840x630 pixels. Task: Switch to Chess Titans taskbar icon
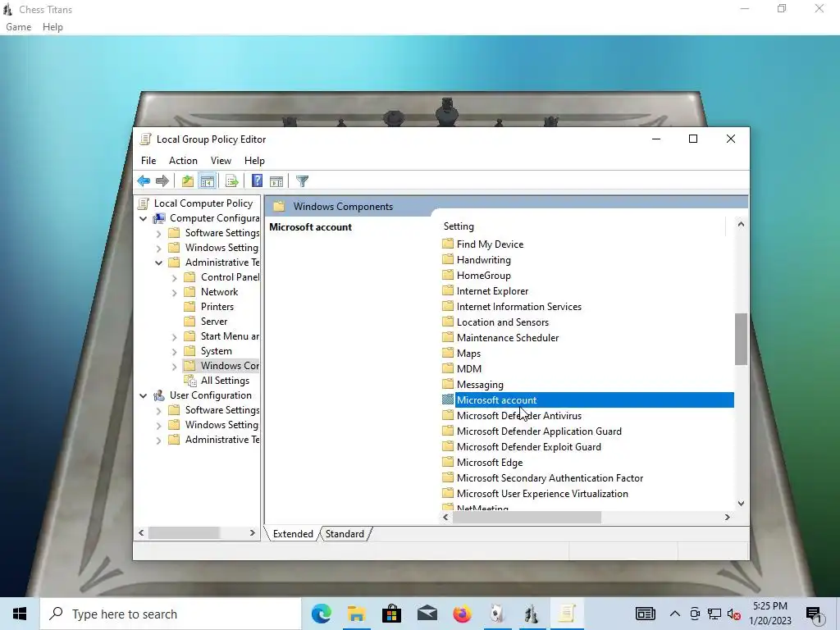[532, 614]
